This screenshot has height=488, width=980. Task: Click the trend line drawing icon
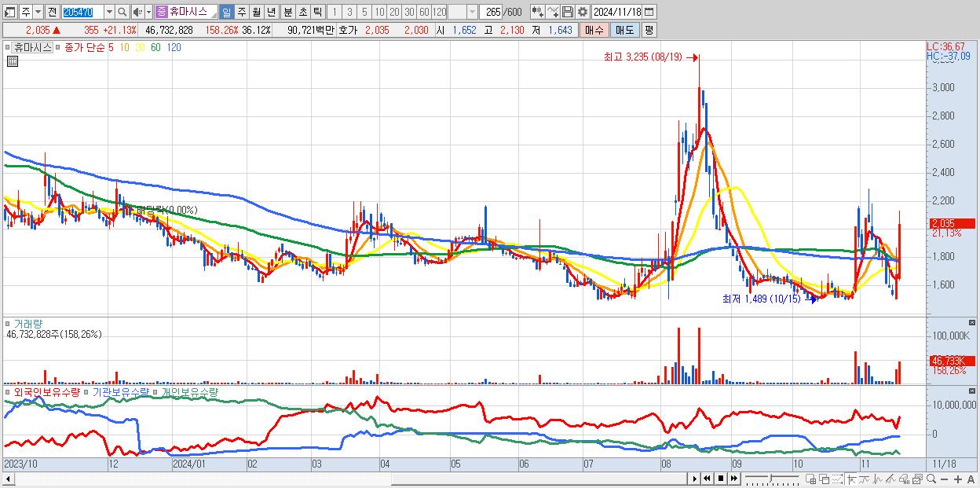(x=865, y=479)
